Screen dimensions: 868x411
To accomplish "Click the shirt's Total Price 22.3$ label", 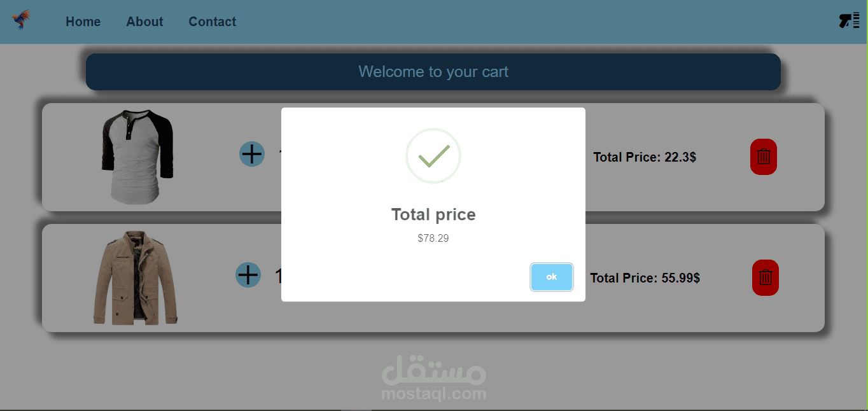I will point(645,157).
